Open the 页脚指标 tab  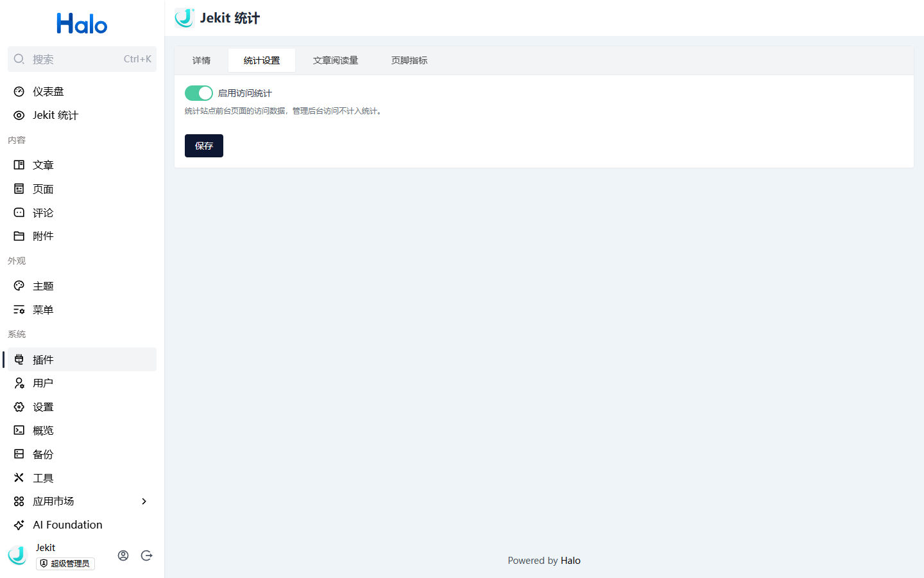point(409,60)
